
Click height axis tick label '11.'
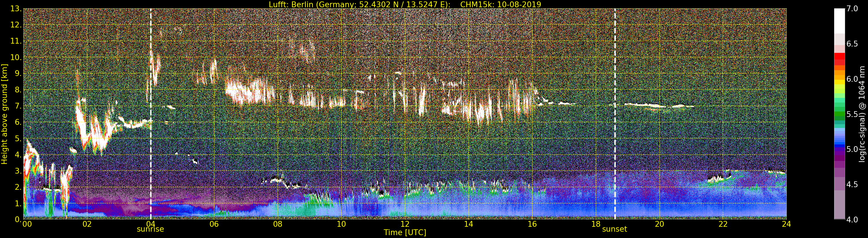pos(16,41)
